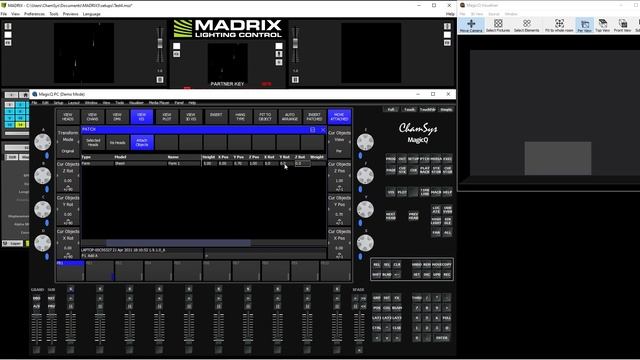Screen dimensions: 640x360
Task: Click NEXT HEAD console button
Action: click(391, 216)
